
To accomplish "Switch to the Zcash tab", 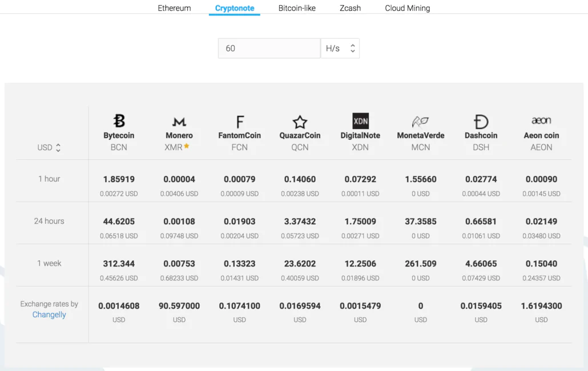I will 350,8.
